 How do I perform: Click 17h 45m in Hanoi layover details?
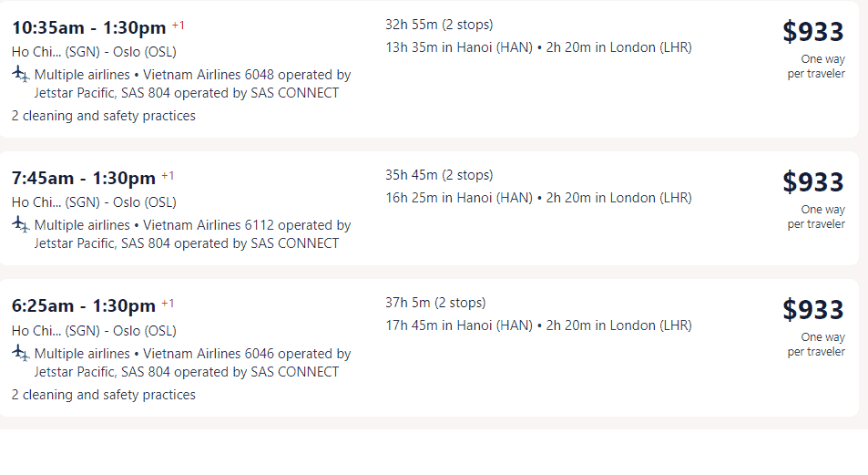459,325
